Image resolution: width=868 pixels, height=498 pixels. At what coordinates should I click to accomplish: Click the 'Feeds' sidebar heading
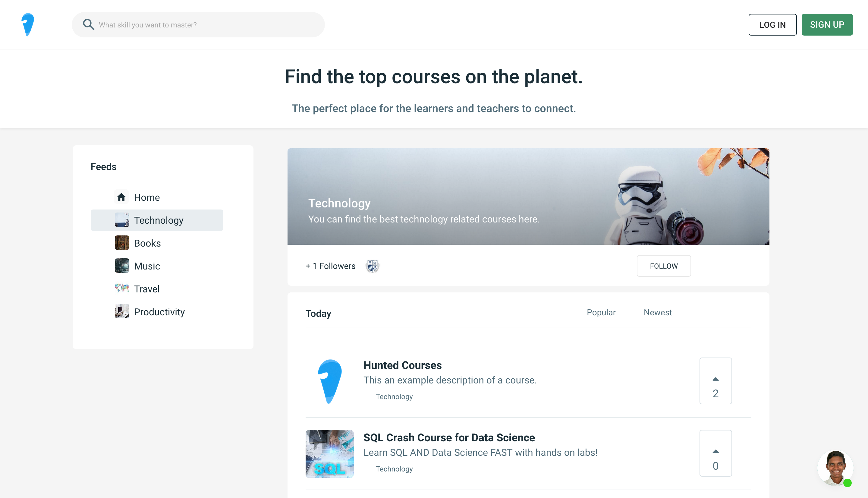click(x=103, y=167)
